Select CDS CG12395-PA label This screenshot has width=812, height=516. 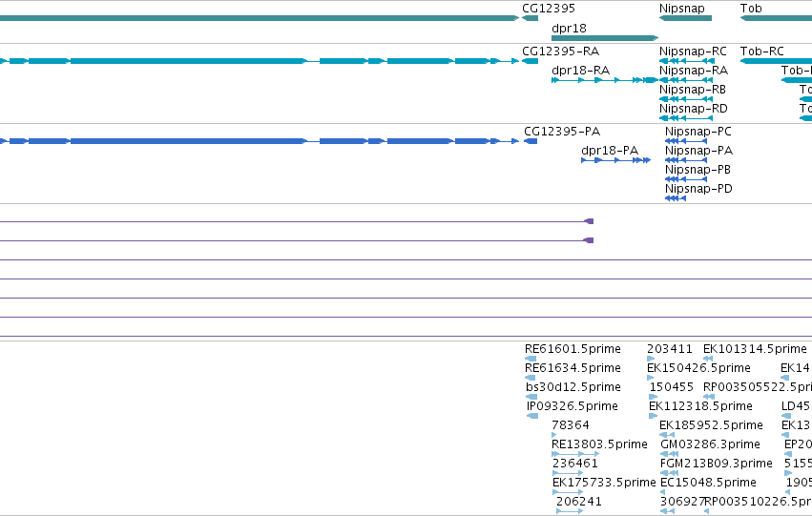click(x=562, y=132)
